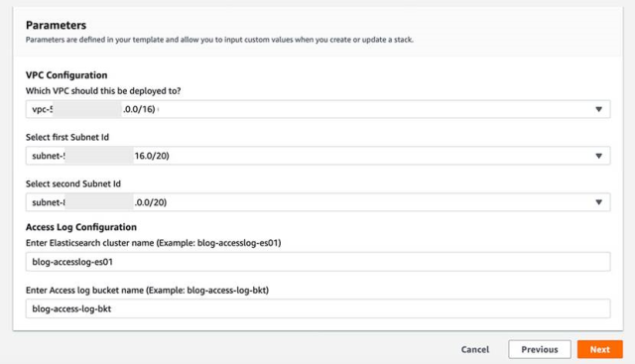635x364 pixels.
Task: Click the 'Which VPC should this be deployed to?' label
Action: coord(103,91)
